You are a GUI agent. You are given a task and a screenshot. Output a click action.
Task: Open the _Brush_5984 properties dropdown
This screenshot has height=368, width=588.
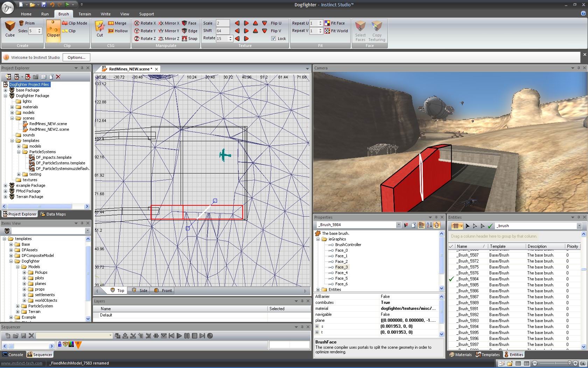(398, 225)
